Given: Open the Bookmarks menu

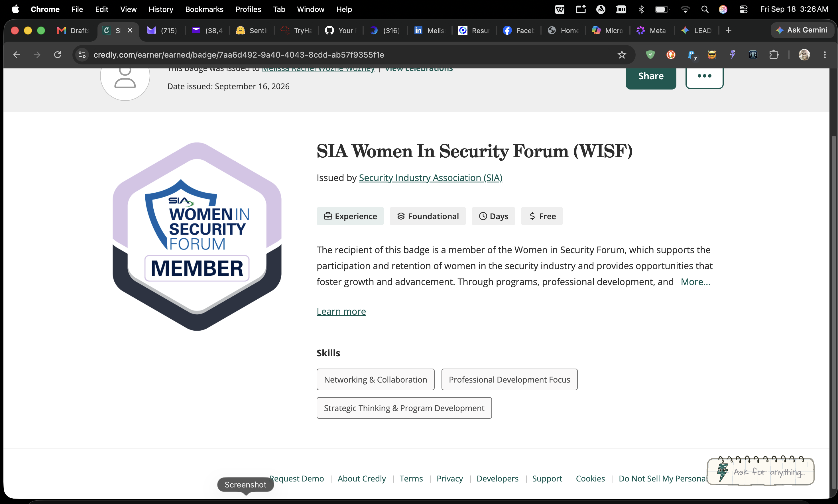Looking at the screenshot, I should coord(204,9).
